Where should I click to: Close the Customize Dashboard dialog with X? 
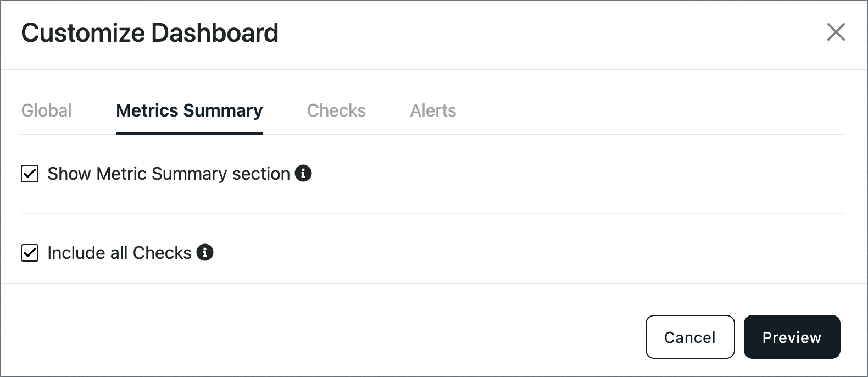point(836,32)
